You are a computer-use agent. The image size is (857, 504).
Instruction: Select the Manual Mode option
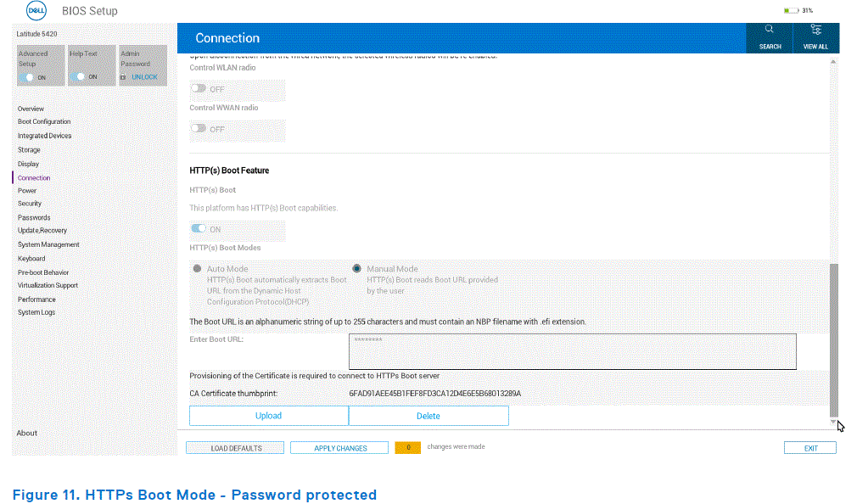[357, 268]
